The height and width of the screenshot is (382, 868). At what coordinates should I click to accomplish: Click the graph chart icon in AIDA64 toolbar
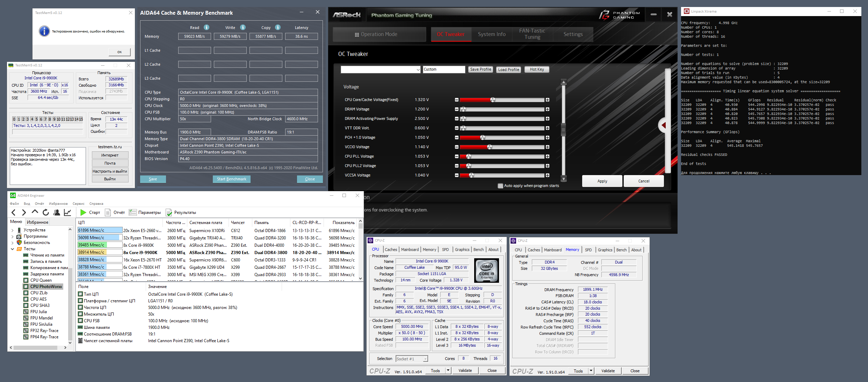(67, 212)
